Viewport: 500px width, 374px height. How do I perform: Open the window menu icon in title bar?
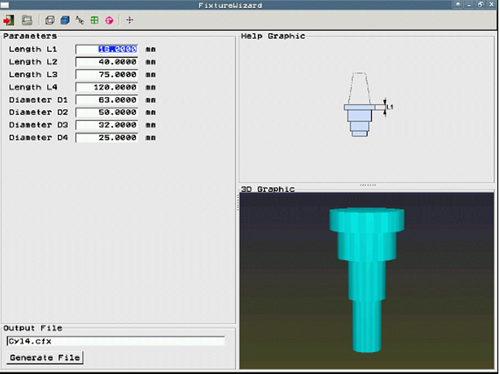coord(5,5)
